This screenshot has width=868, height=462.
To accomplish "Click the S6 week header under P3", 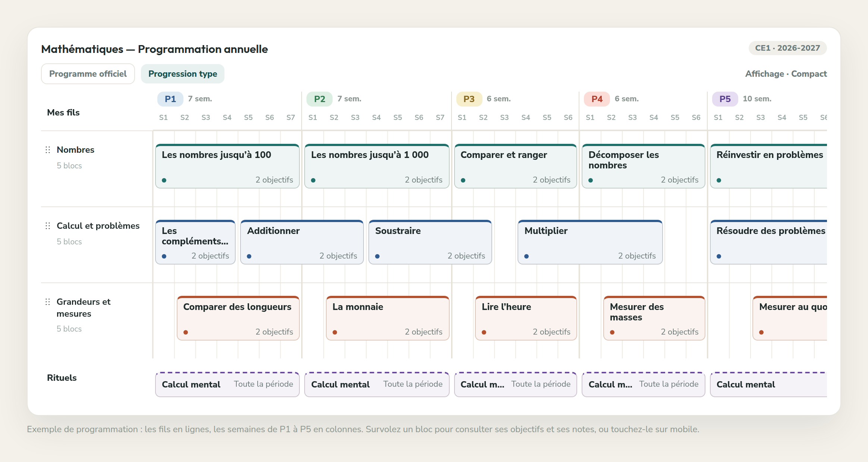I will click(568, 117).
